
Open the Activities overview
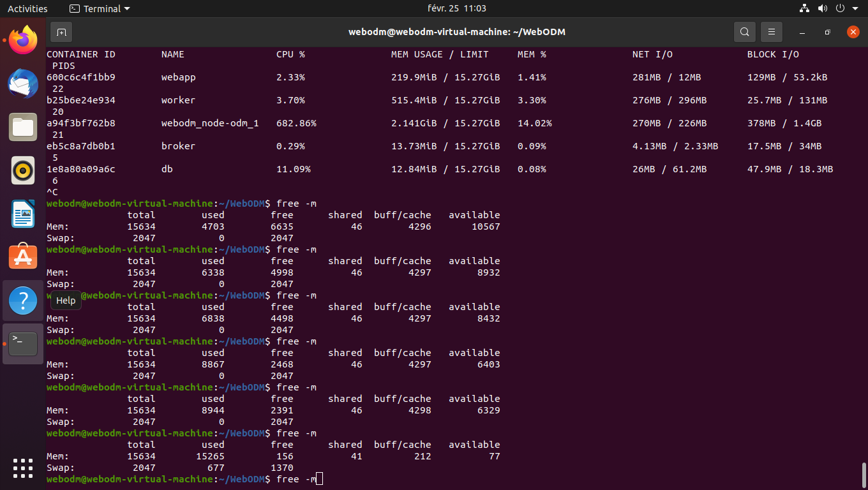27,8
